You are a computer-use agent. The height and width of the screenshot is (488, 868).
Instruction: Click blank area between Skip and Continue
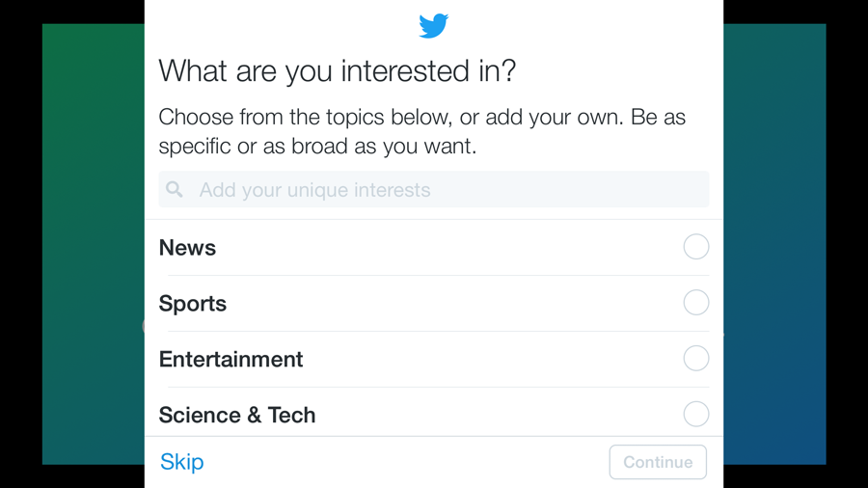coord(404,462)
